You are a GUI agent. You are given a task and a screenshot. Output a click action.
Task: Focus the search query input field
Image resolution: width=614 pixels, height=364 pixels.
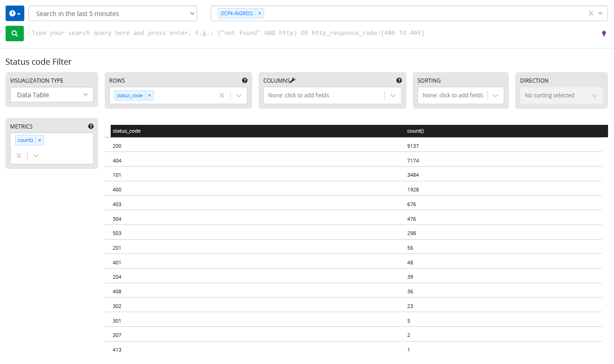pos(276,33)
